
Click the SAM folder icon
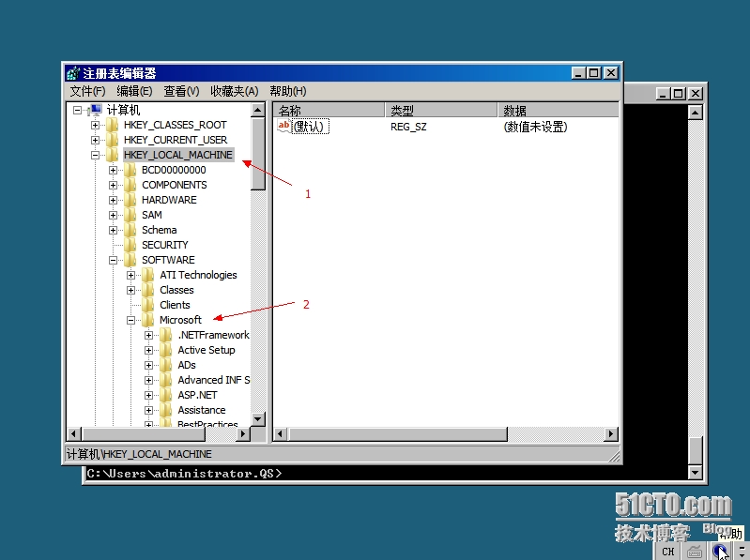click(130, 215)
